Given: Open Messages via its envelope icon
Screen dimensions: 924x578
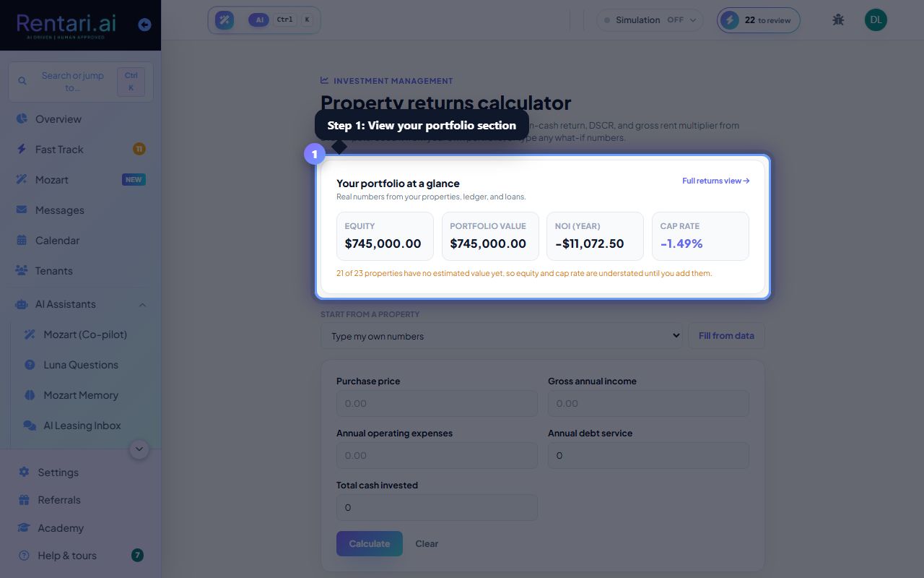Looking at the screenshot, I should point(22,210).
